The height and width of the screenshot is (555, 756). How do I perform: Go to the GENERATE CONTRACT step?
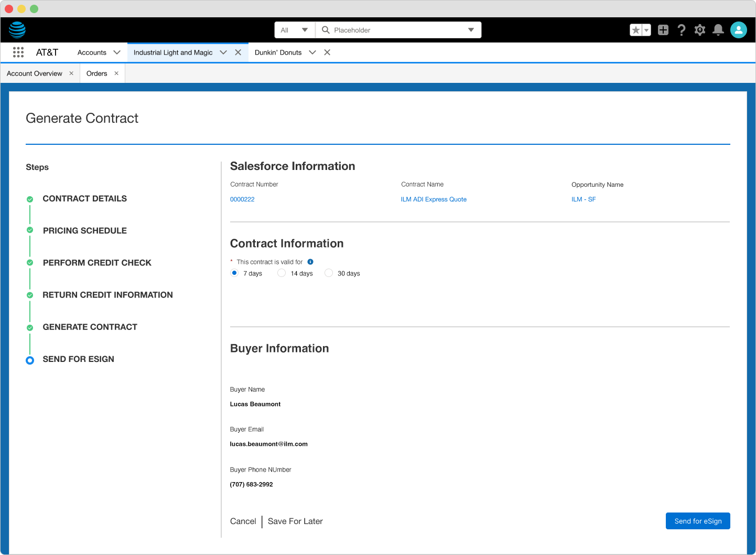click(x=90, y=327)
